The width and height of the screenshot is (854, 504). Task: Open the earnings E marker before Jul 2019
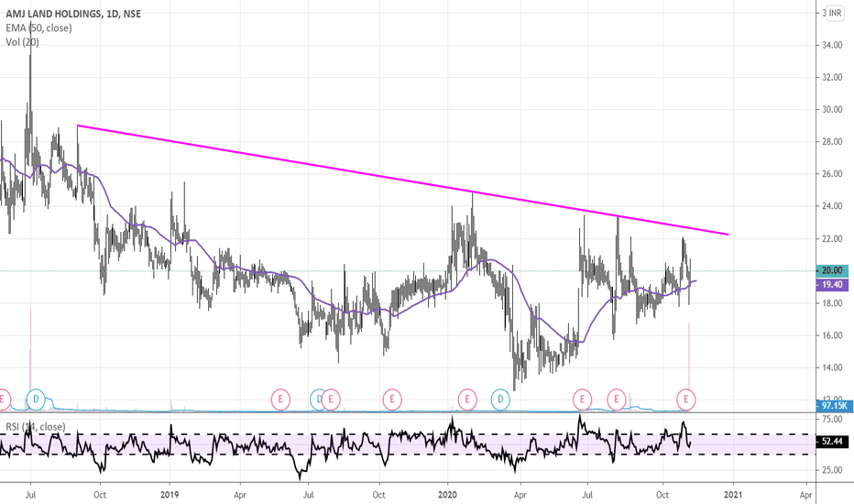pos(280,400)
